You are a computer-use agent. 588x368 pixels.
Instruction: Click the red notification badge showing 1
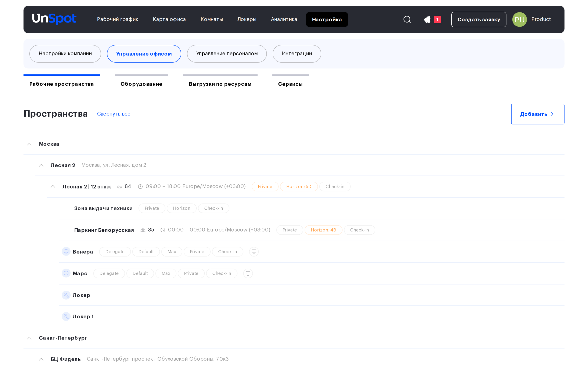(x=437, y=20)
